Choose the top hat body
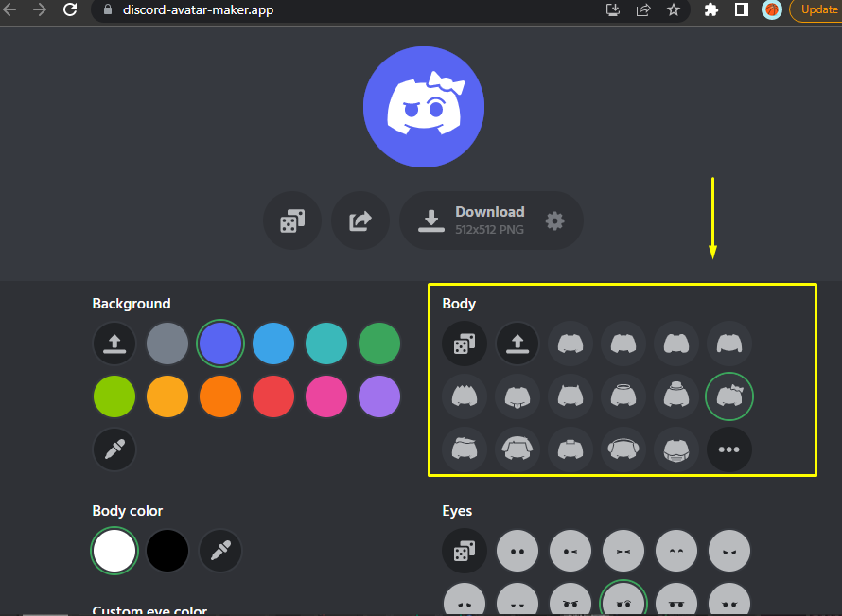Image resolution: width=842 pixels, height=616 pixels. 676,396
